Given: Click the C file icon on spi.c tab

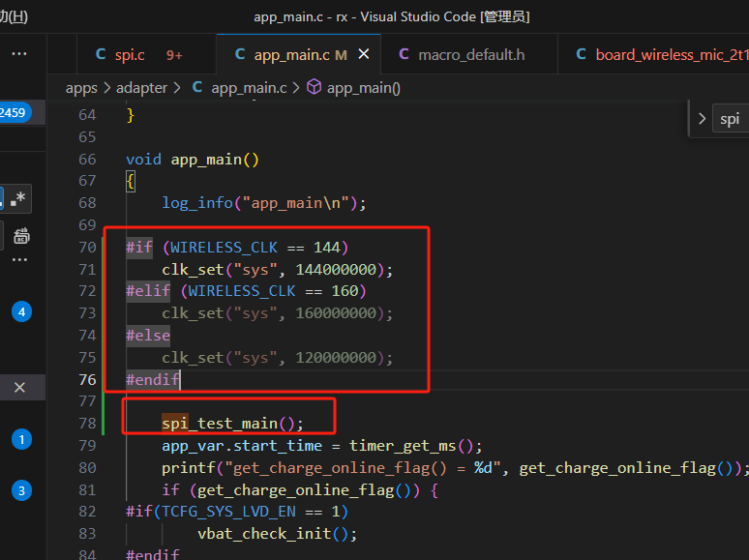Looking at the screenshot, I should coord(101,54).
